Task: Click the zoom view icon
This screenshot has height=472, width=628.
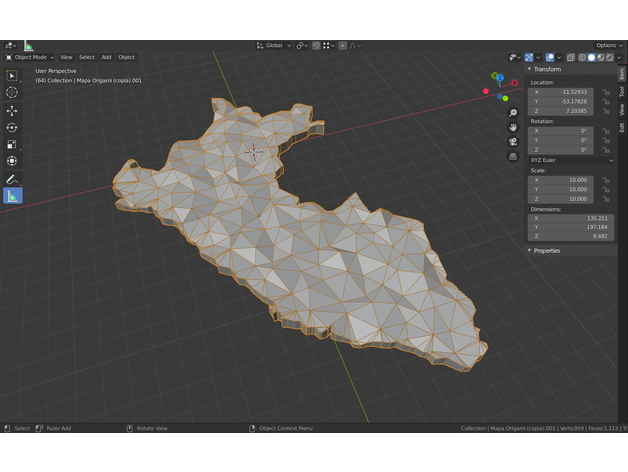Action: coord(513,113)
